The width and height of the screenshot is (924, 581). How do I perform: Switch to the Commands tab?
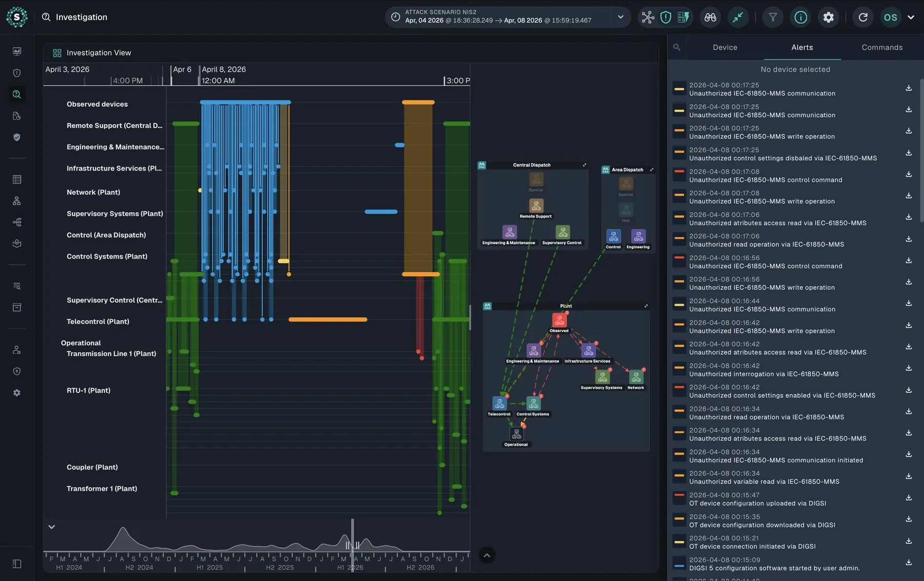click(x=882, y=47)
